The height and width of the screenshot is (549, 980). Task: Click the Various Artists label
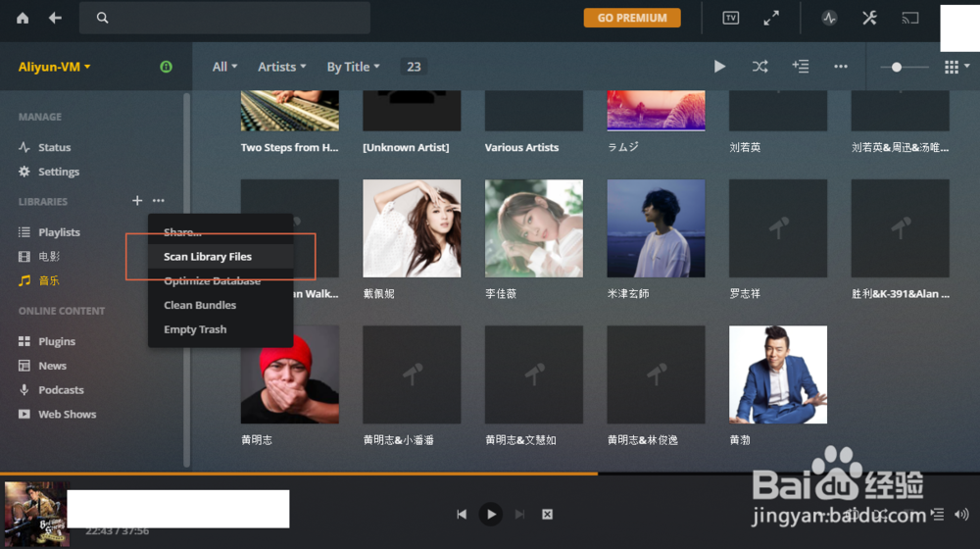522,148
